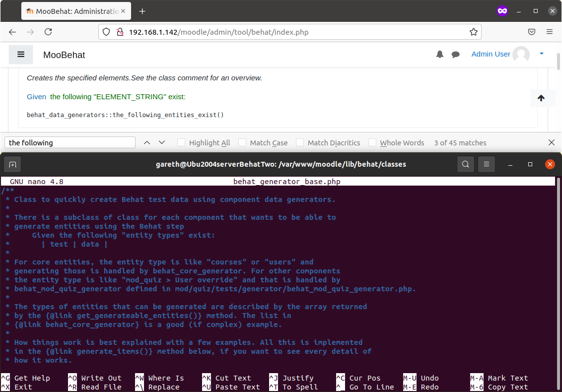562x392 pixels.
Task: Close the MooBehat Administration tab
Action: [123, 11]
